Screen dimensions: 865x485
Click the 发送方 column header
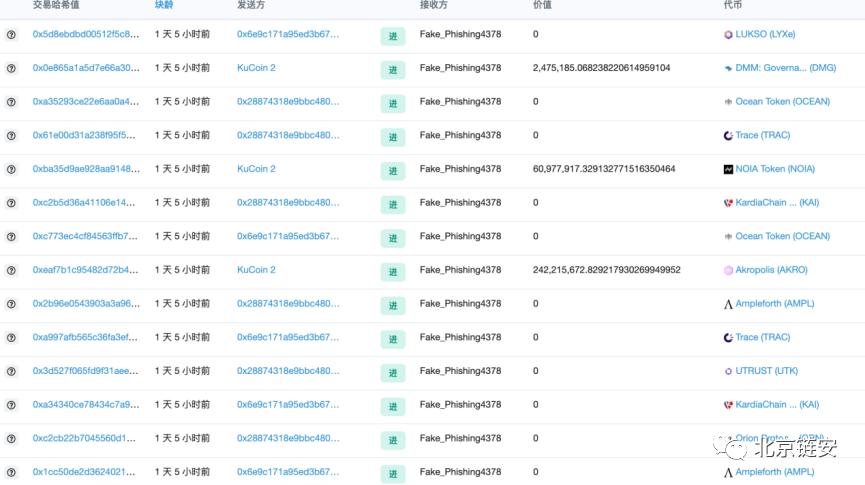[250, 5]
